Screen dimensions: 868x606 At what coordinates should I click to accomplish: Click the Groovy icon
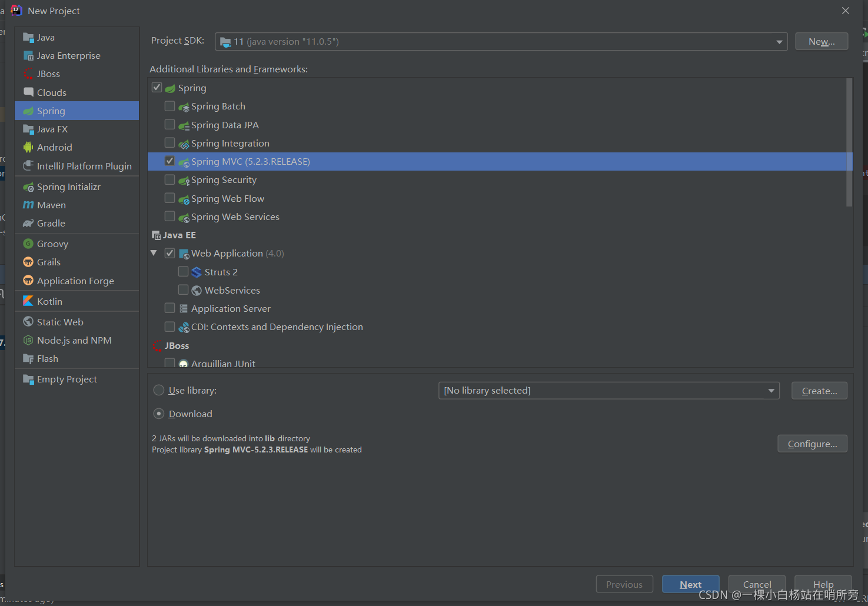(28, 244)
